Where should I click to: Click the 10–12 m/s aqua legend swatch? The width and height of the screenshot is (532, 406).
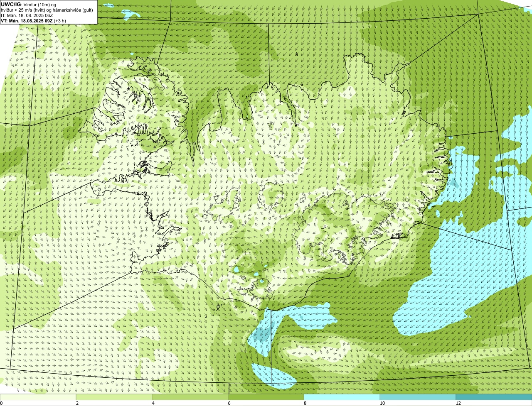(x=418, y=397)
